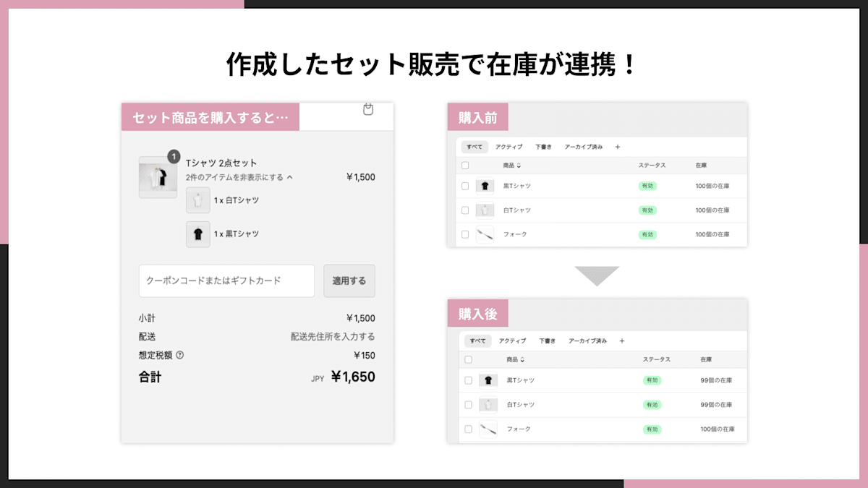
Task: Select すべて tab in 購入後 panel
Action: pyautogui.click(x=477, y=341)
